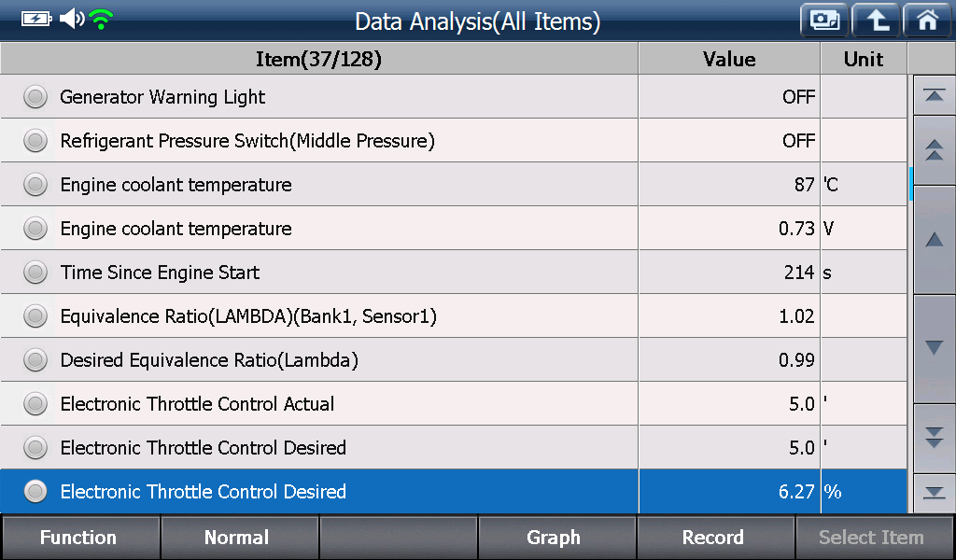Open the Function menu button

tap(80, 538)
